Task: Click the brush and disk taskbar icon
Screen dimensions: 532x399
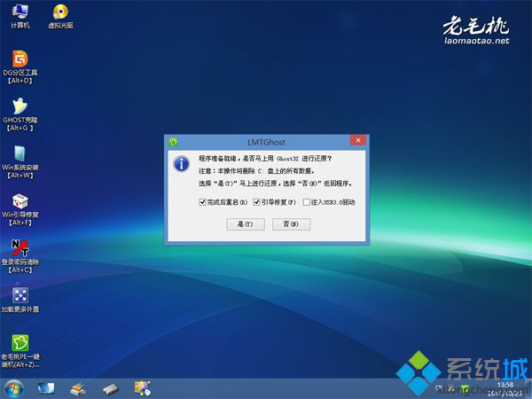Action: point(78,389)
